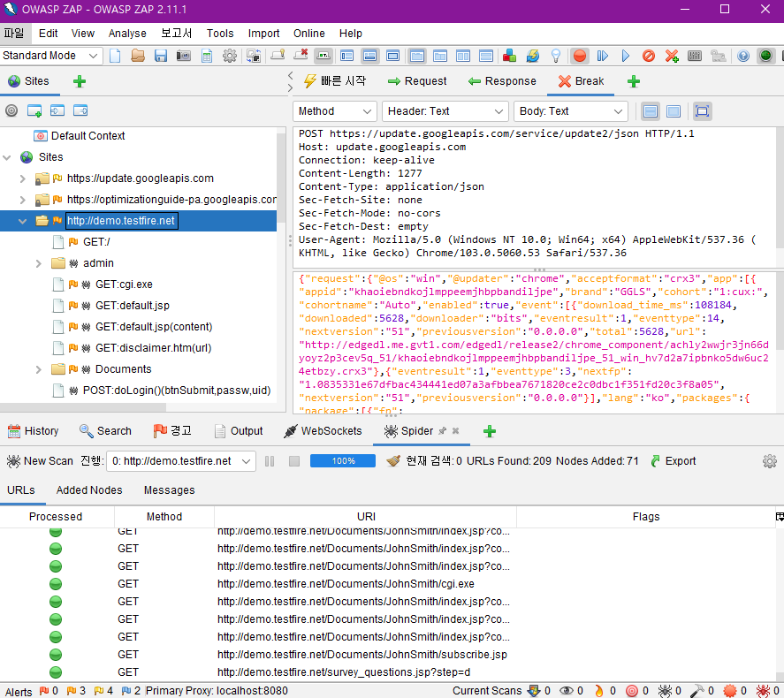This screenshot has width=784, height=698.
Task: Click the Manage Add-ons colored blocks icon
Action: point(509,56)
